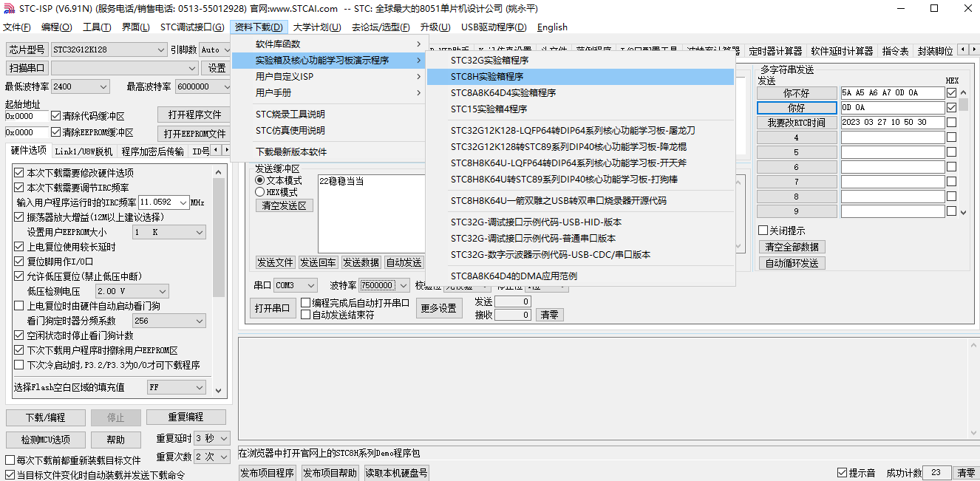Open 用户手册 submenu
Image resolution: width=980 pixels, height=481 pixels.
tap(328, 92)
